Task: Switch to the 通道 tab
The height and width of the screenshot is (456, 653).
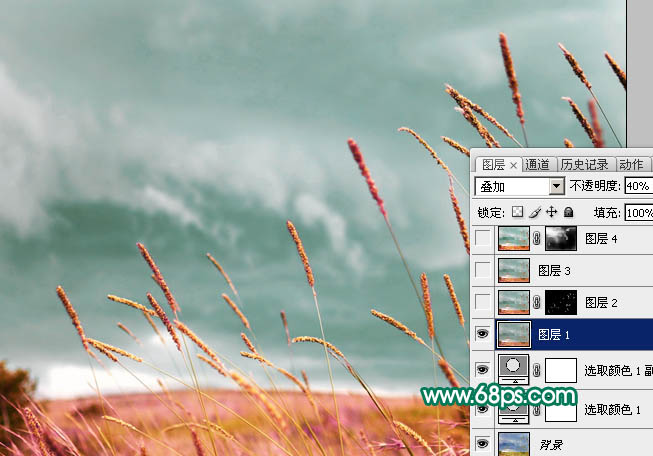Action: 537,165
